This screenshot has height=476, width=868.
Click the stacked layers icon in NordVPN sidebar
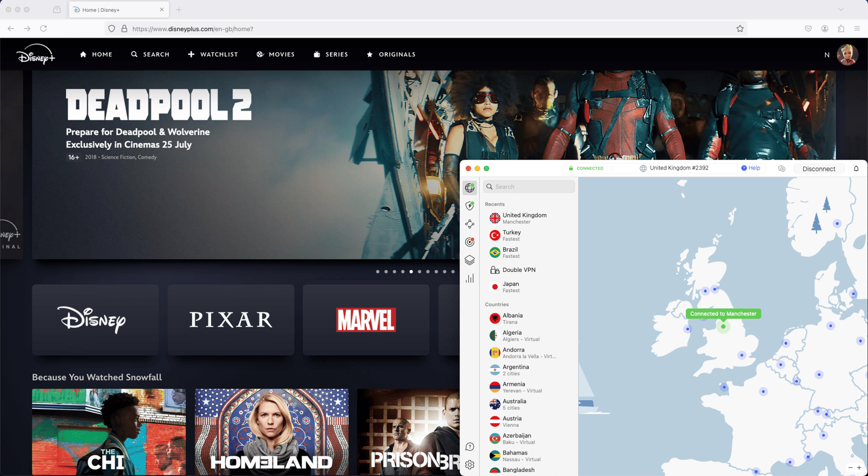470,260
